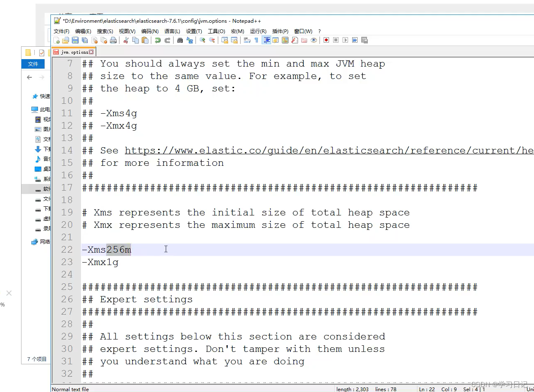Open the Document Map toolbar icon

click(x=285, y=40)
